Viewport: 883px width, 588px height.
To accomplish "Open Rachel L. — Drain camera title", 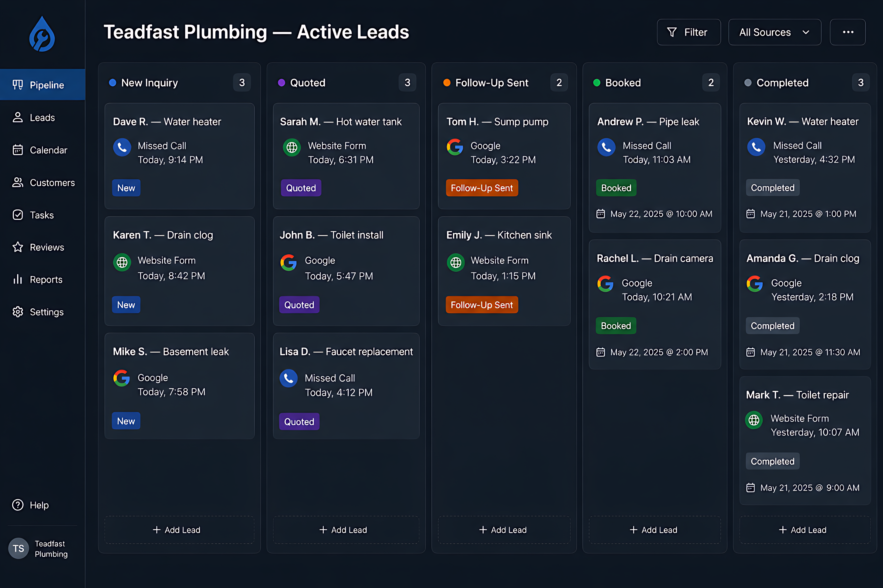I will [655, 258].
